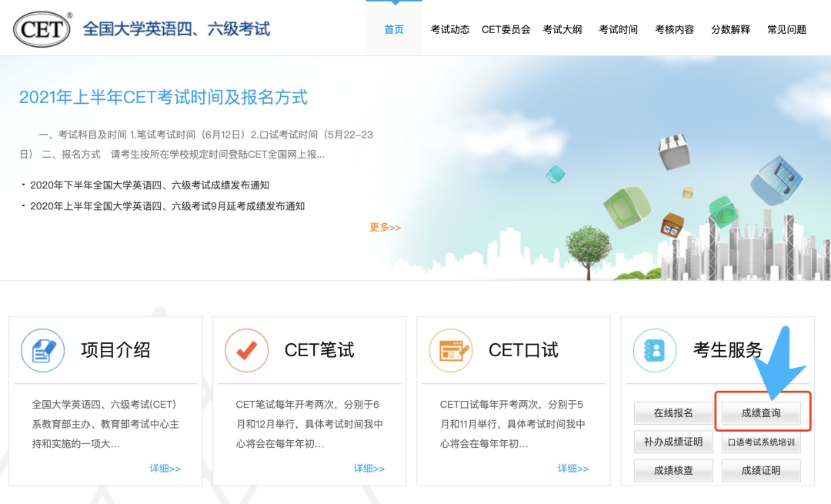Open the 2020年上半年 9月延考成绩发布通知 link
Screen dimensions: 831x504
[x=167, y=206]
